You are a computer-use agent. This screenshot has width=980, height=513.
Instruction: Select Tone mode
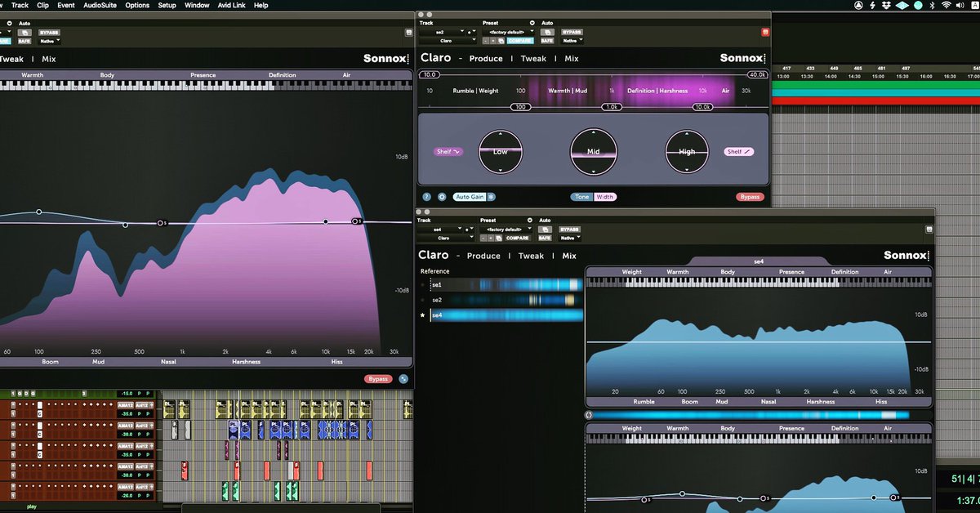pyautogui.click(x=582, y=197)
